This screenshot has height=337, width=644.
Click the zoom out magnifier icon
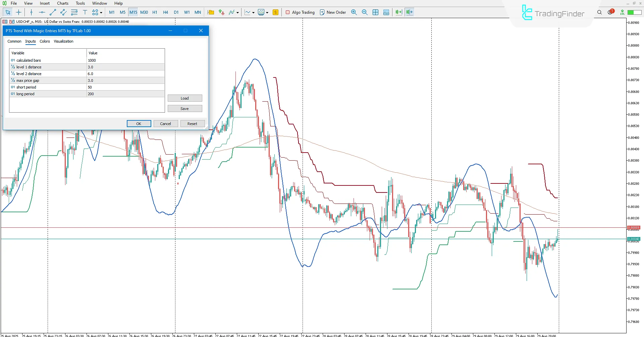click(365, 12)
